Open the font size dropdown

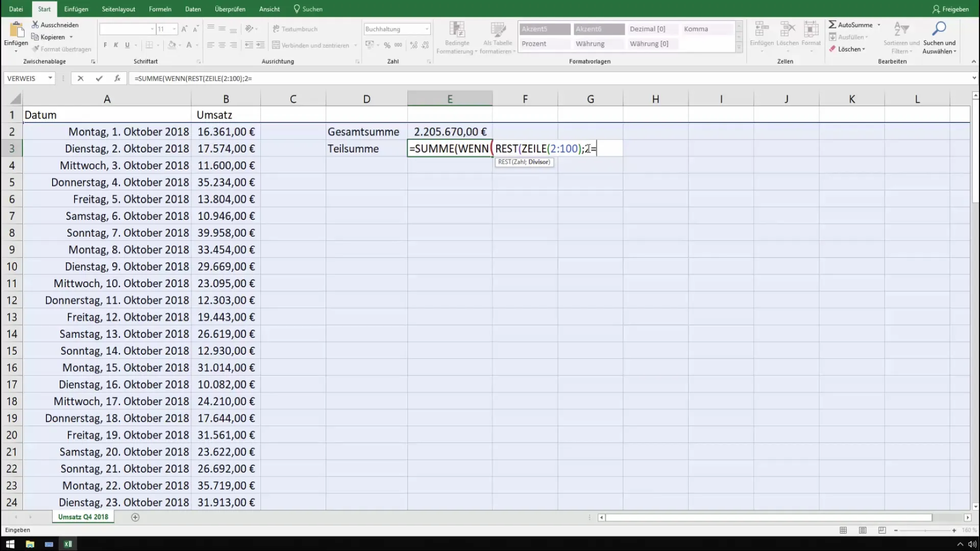tap(174, 29)
